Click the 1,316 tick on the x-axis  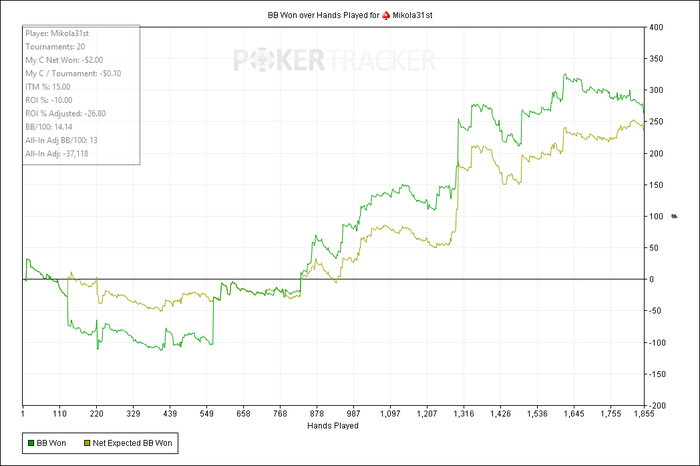[x=464, y=414]
